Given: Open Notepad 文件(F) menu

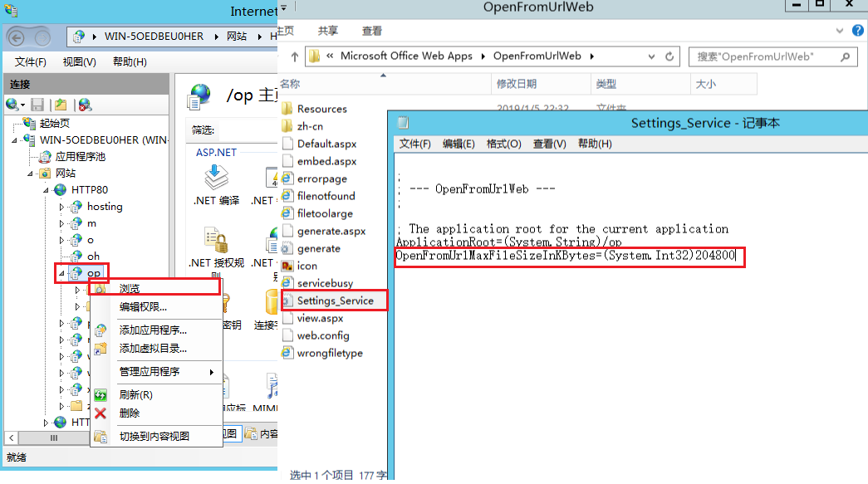Looking at the screenshot, I should pyautogui.click(x=414, y=144).
